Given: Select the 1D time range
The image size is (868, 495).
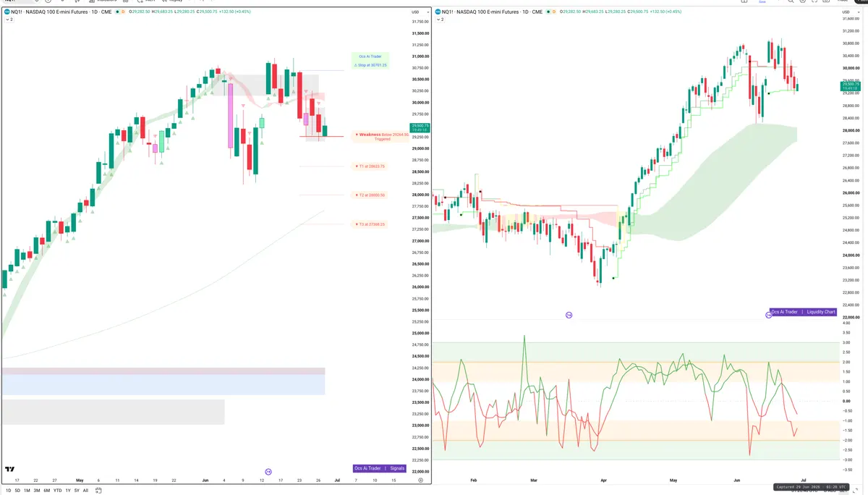Looking at the screenshot, I should pyautogui.click(x=8, y=491).
